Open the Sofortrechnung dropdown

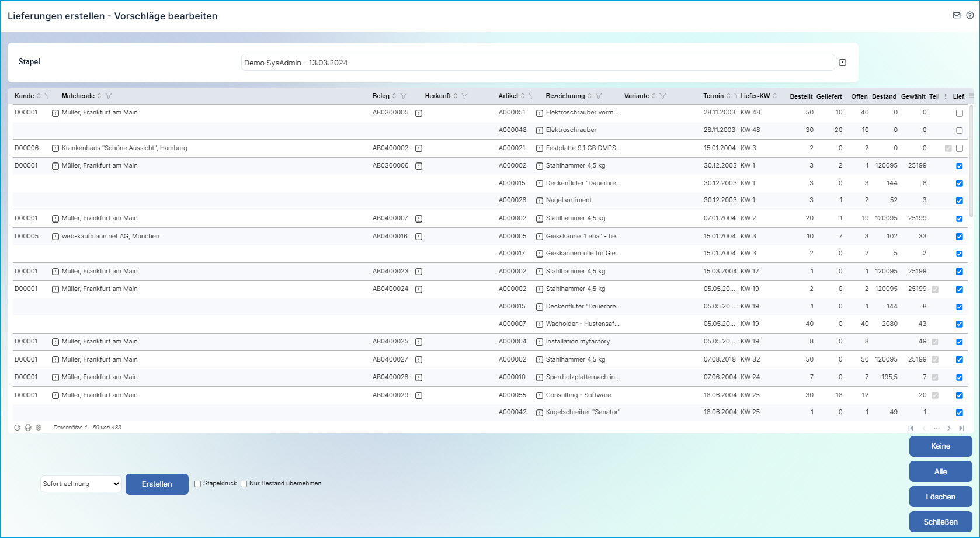(x=81, y=484)
